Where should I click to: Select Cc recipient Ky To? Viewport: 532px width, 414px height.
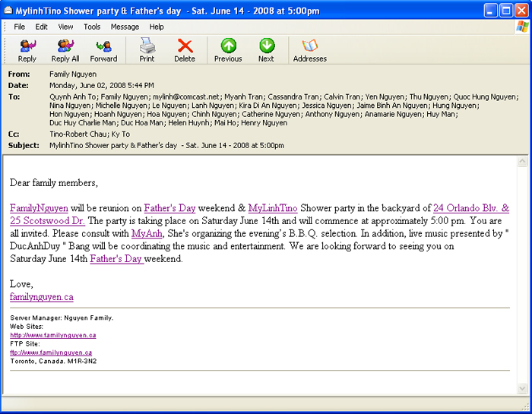tap(121, 134)
